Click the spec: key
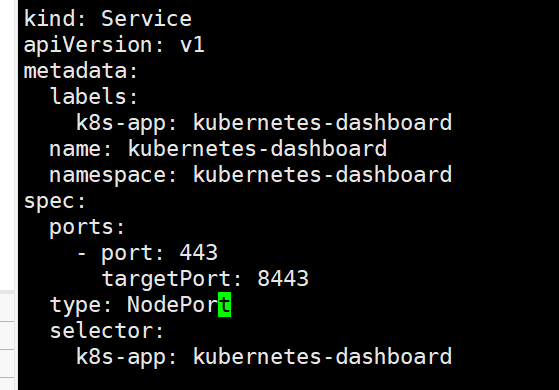Screen dimensions: 559x390 (55, 202)
